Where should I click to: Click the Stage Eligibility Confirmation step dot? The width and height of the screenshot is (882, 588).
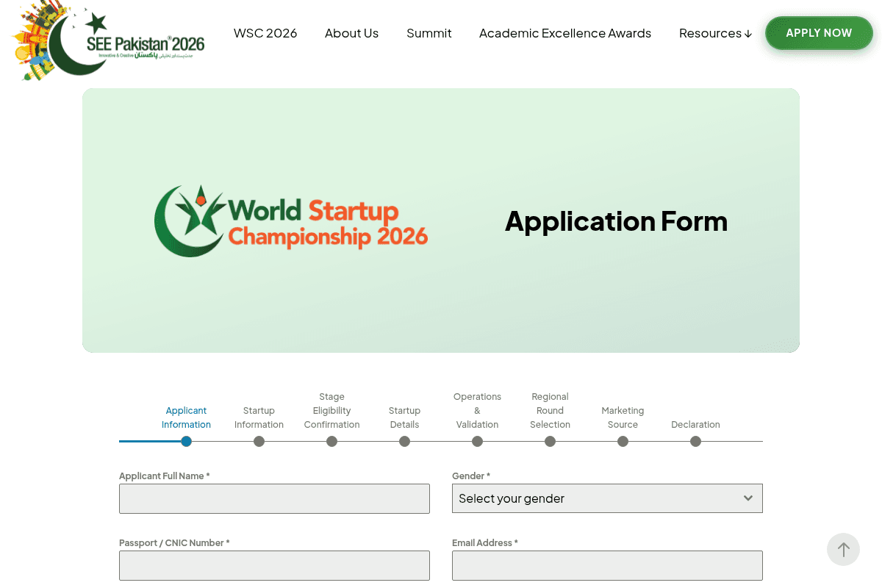click(331, 441)
